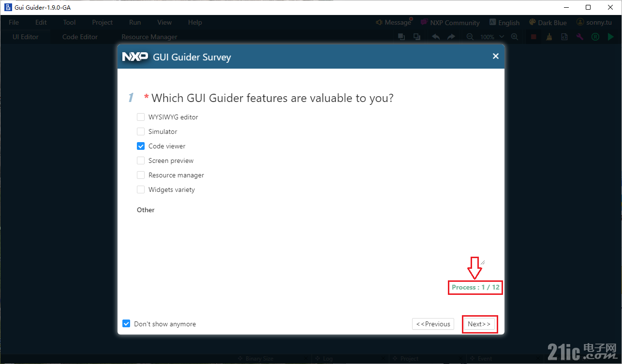Viewport: 622px width, 364px height.
Task: Switch to the UI Editor tab
Action: [26, 37]
